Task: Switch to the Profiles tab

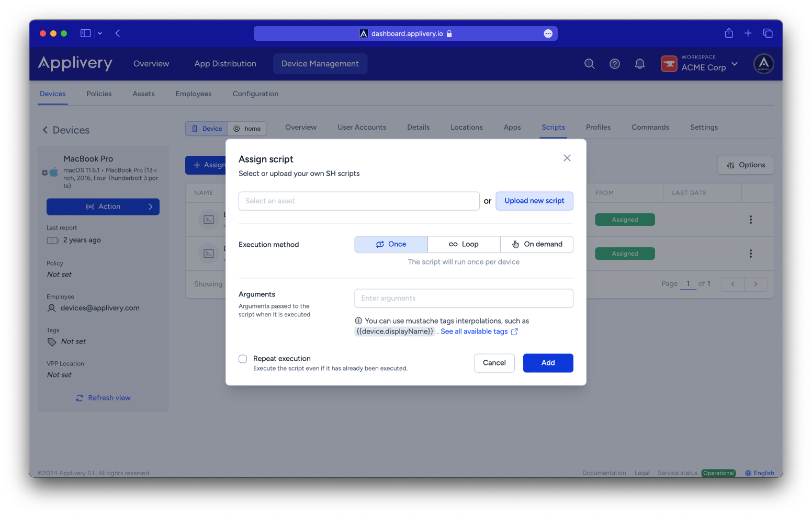Action: coord(598,128)
